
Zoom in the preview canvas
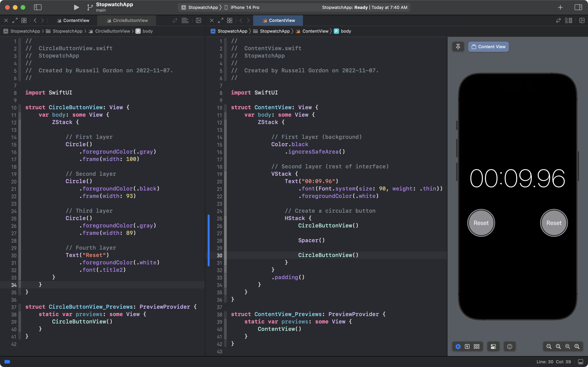click(577, 346)
